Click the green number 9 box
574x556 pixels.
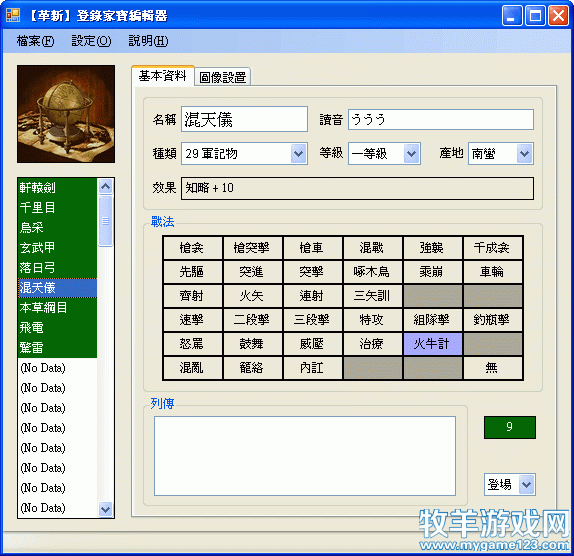point(510,427)
